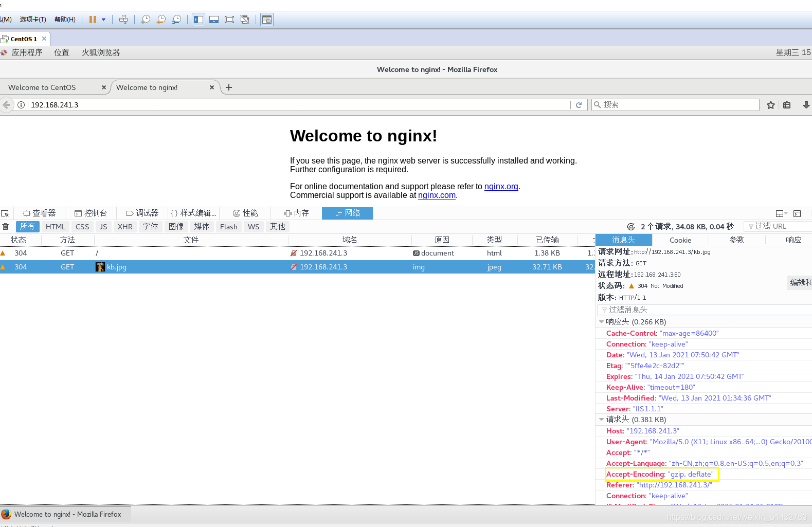Clear network requests with trash icon
812x527 pixels.
[6, 227]
